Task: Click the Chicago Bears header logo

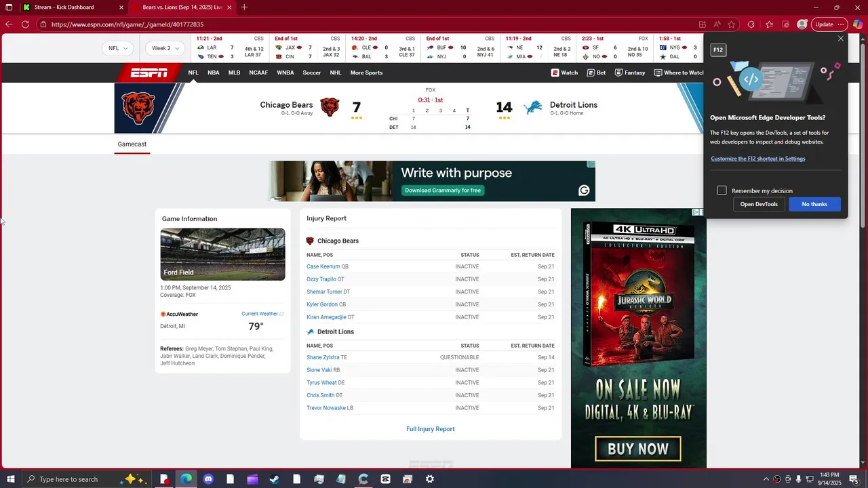Action: pyautogui.click(x=138, y=108)
